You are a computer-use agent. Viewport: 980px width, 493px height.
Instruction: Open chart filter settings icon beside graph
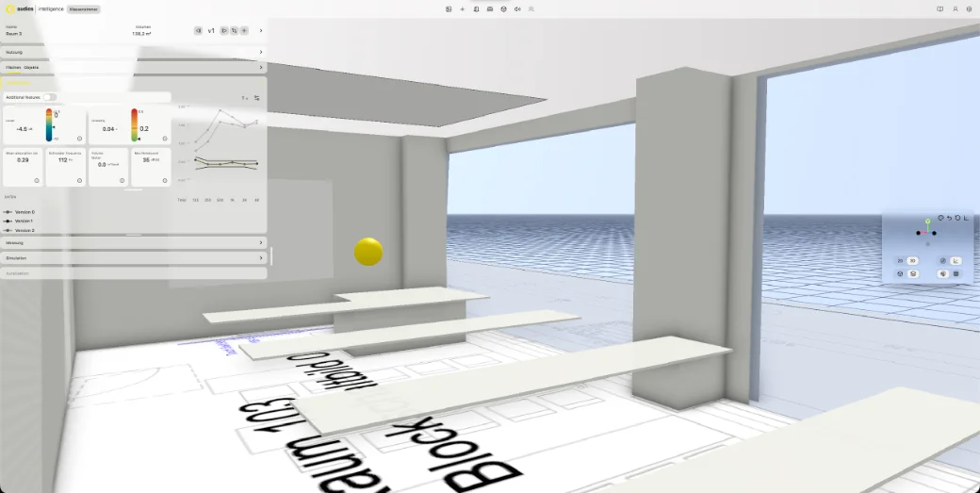pos(257,98)
